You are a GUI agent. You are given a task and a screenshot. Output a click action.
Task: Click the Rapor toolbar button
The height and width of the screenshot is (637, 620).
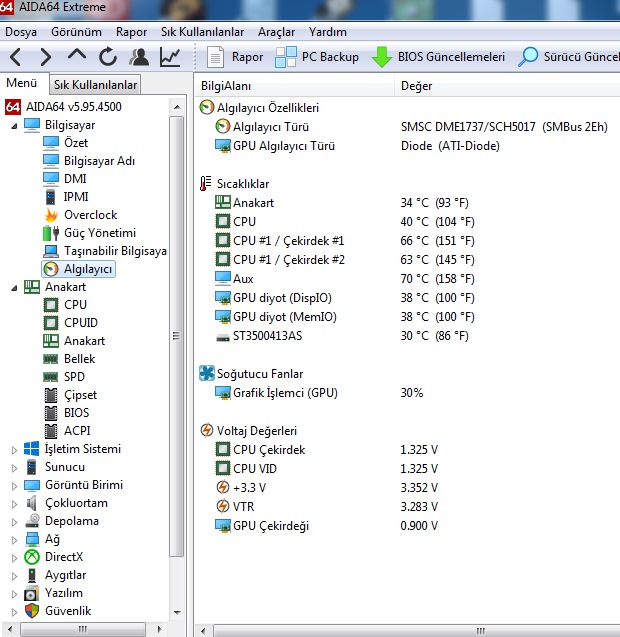[x=236, y=57]
